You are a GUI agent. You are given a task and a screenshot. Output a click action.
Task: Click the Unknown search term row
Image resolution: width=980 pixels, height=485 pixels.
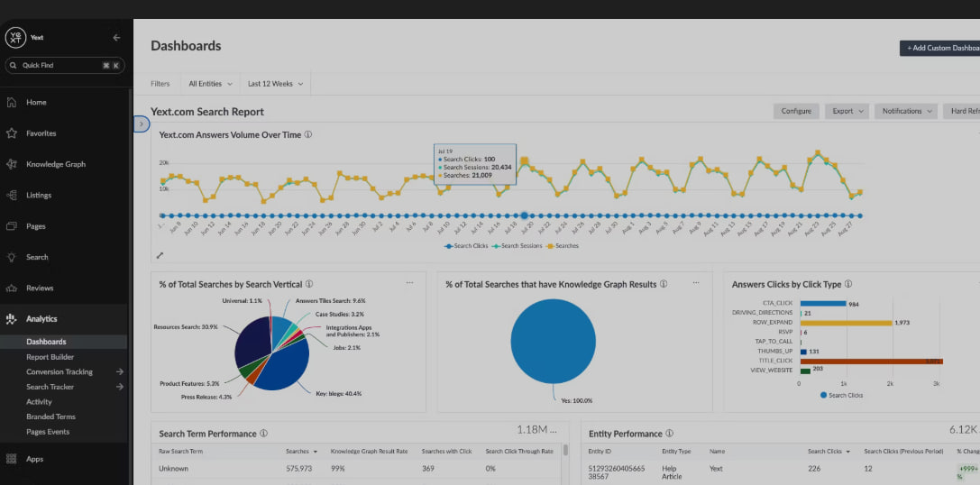(x=356, y=468)
